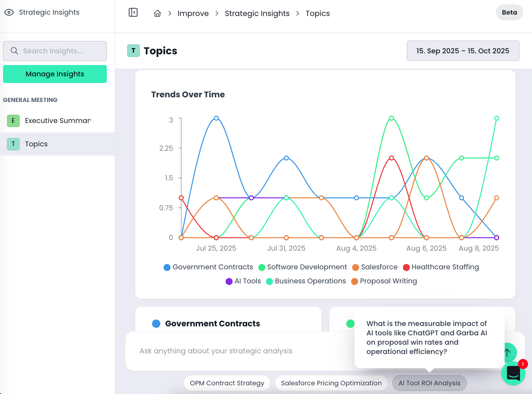Click the Strategic Insights eye icon

(x=9, y=12)
